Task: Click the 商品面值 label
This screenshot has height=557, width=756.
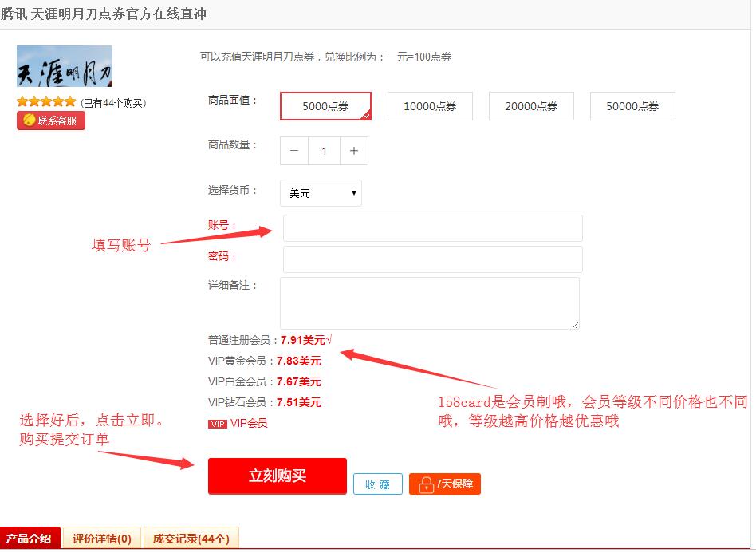Action: tap(232, 101)
